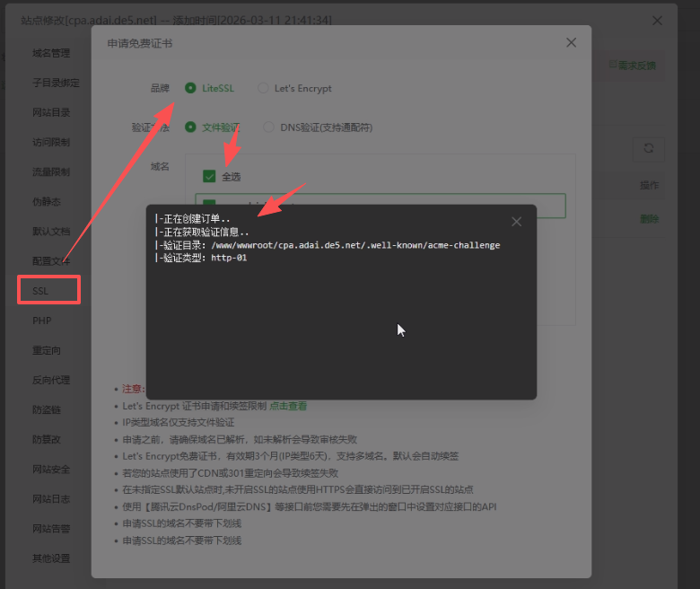Open the 反向代理 settings tab
The width and height of the screenshot is (700, 589).
[x=51, y=380]
